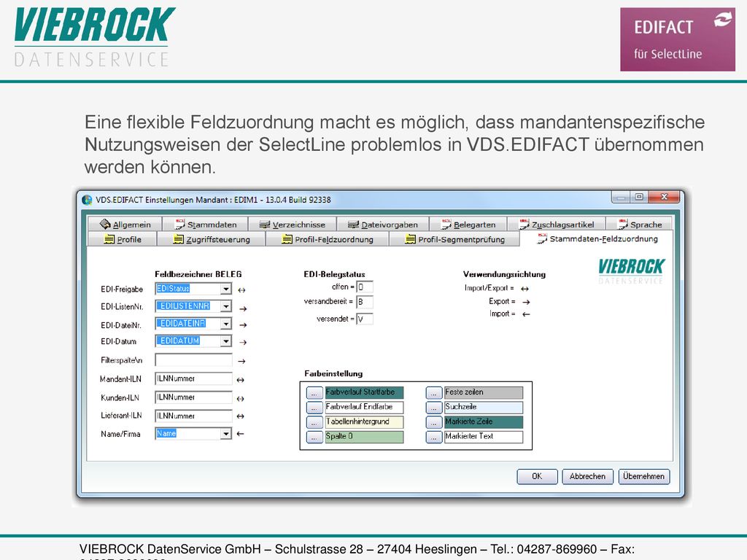Switch to Profil-Feldzuordnung tab
Image resolution: width=747 pixels, height=560 pixels.
pyautogui.click(x=328, y=239)
